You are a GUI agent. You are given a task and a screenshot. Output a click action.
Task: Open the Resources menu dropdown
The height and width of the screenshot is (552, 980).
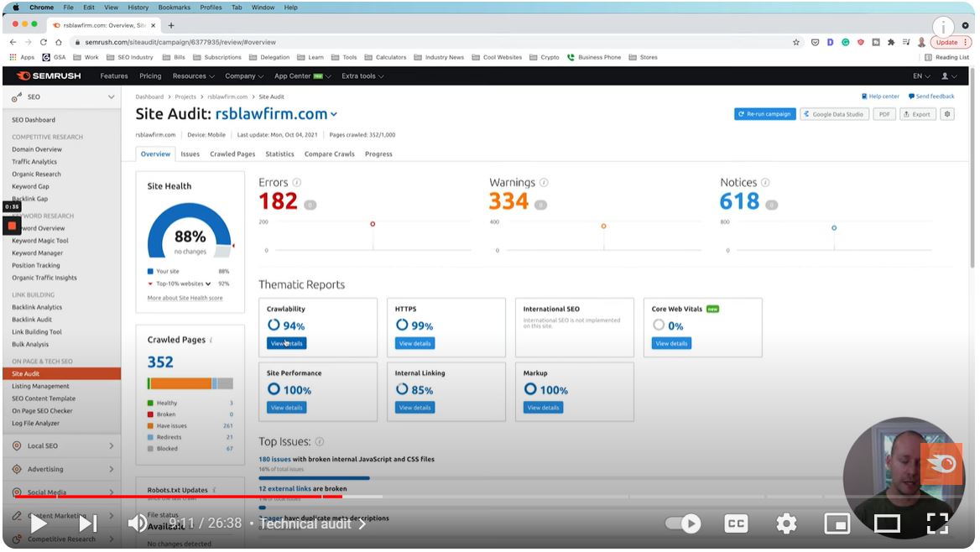click(194, 76)
